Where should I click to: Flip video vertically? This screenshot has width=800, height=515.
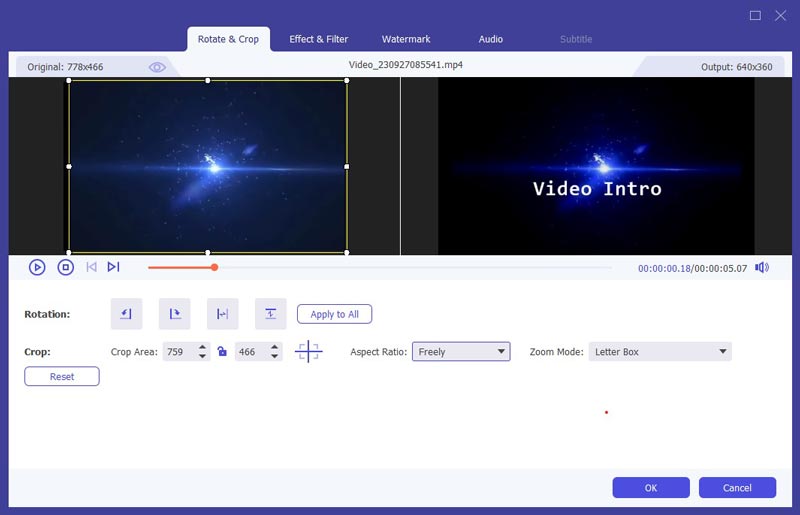coord(270,314)
